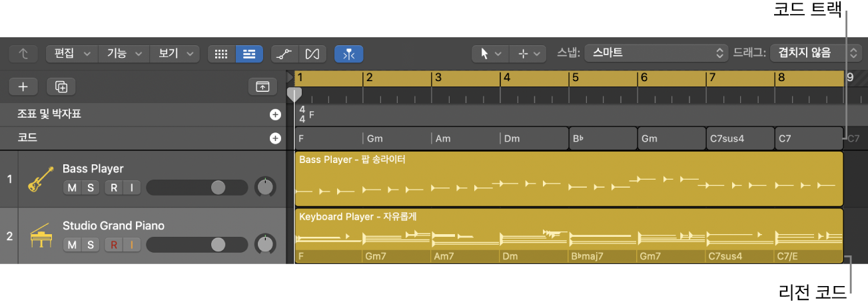Viewport: 868px width, 308px height.
Task: Solo the Bass Player track
Action: pos(91,188)
